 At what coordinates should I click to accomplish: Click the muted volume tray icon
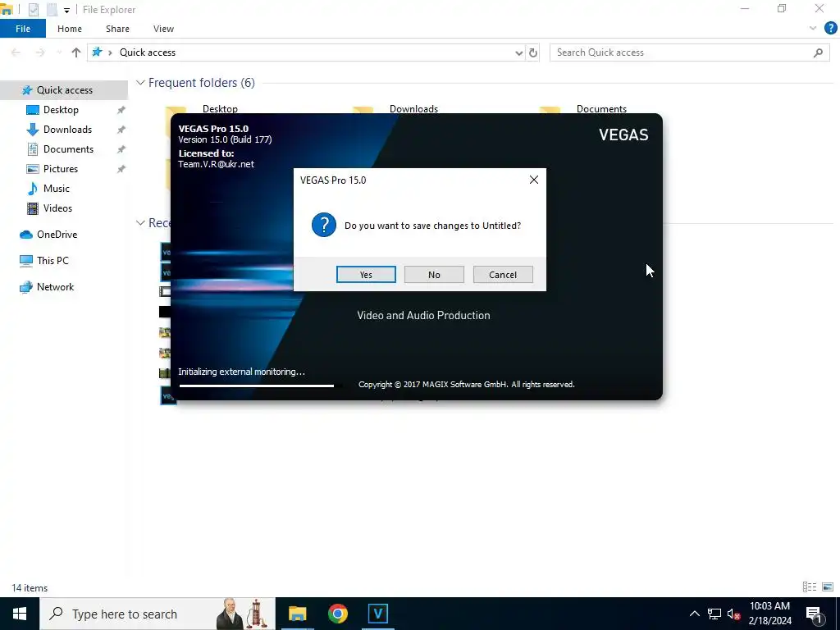733,614
